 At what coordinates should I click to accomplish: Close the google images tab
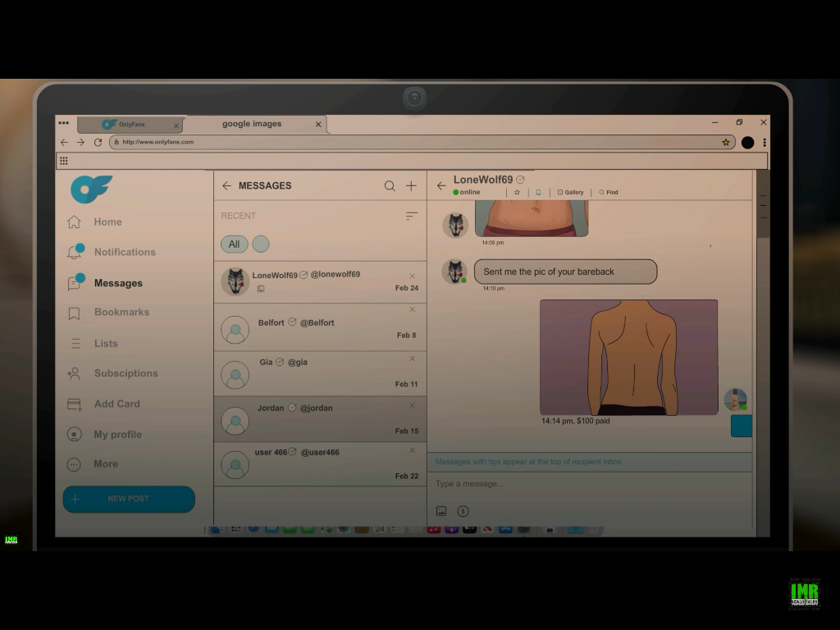(318, 125)
